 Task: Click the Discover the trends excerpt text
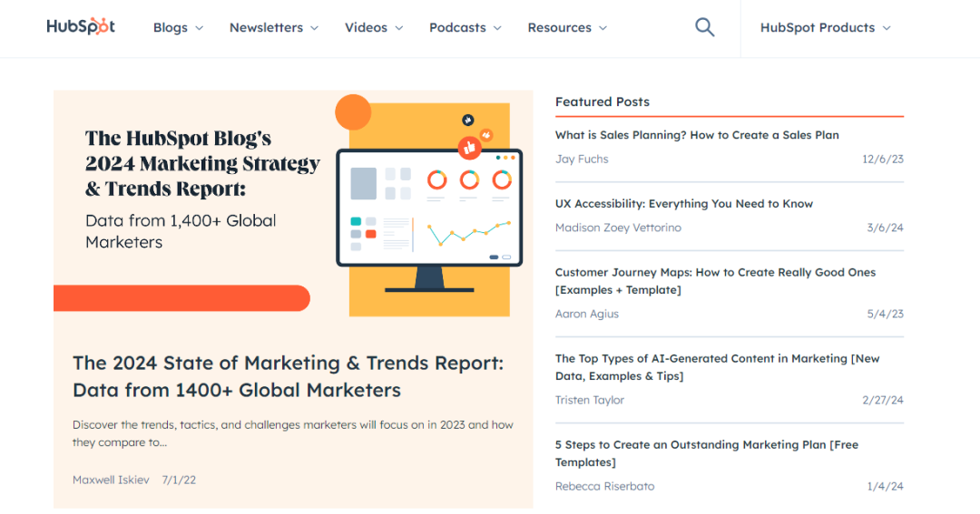pos(292,433)
